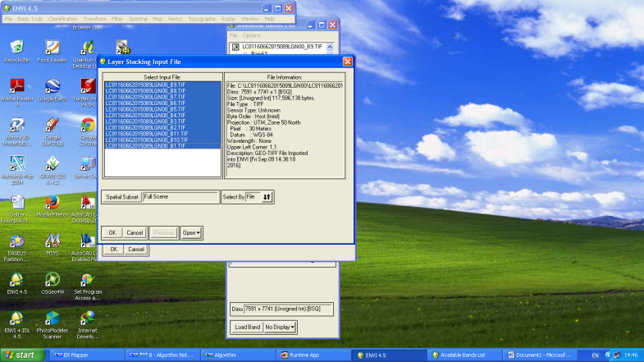
Task: Launch Google SketchUp from the desktop
Action: point(53,131)
